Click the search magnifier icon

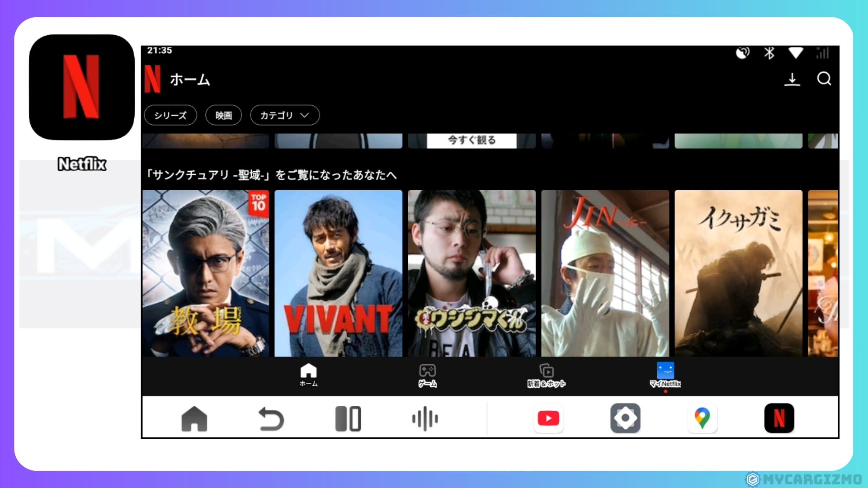coord(824,79)
